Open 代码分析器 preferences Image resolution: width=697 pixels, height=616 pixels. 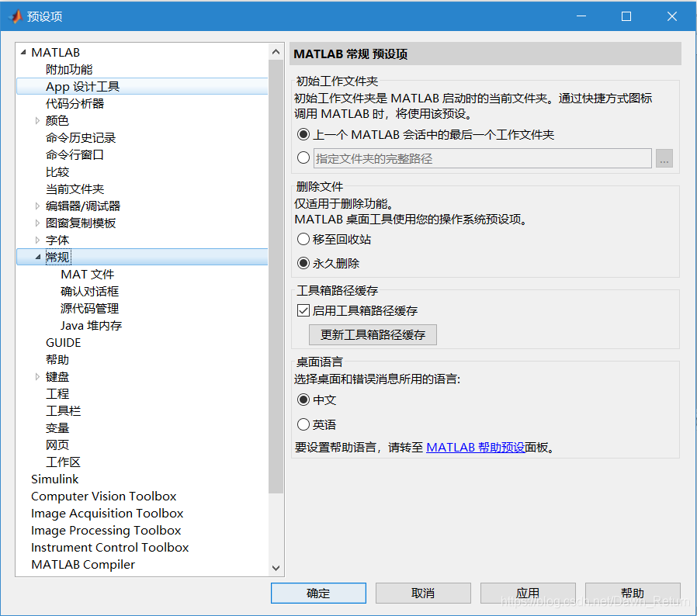coord(75,103)
